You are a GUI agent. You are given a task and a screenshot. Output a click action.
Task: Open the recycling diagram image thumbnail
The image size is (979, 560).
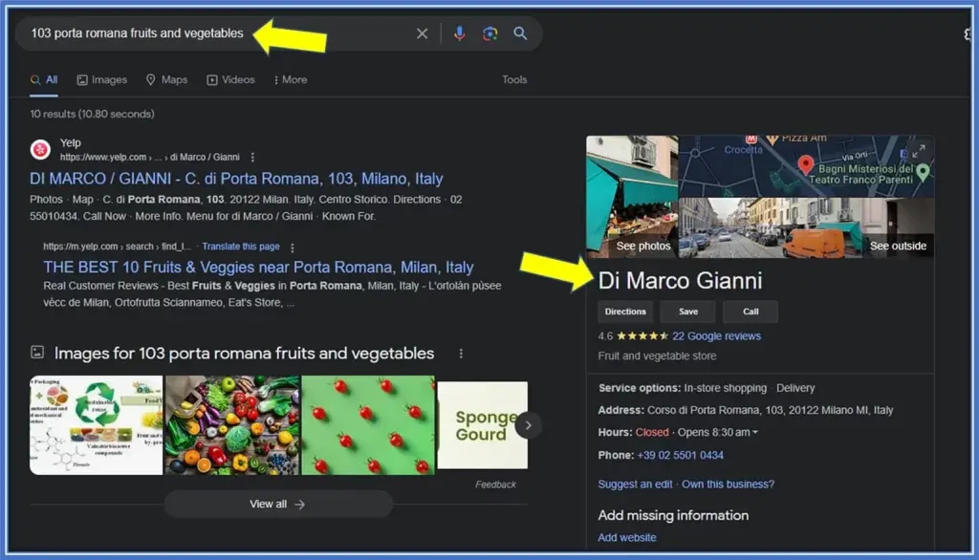coord(97,425)
